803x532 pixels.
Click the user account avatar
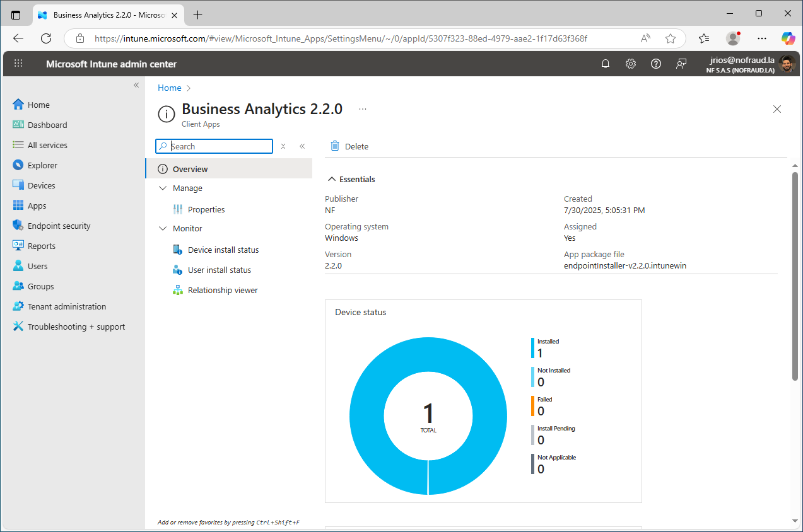[787, 64]
